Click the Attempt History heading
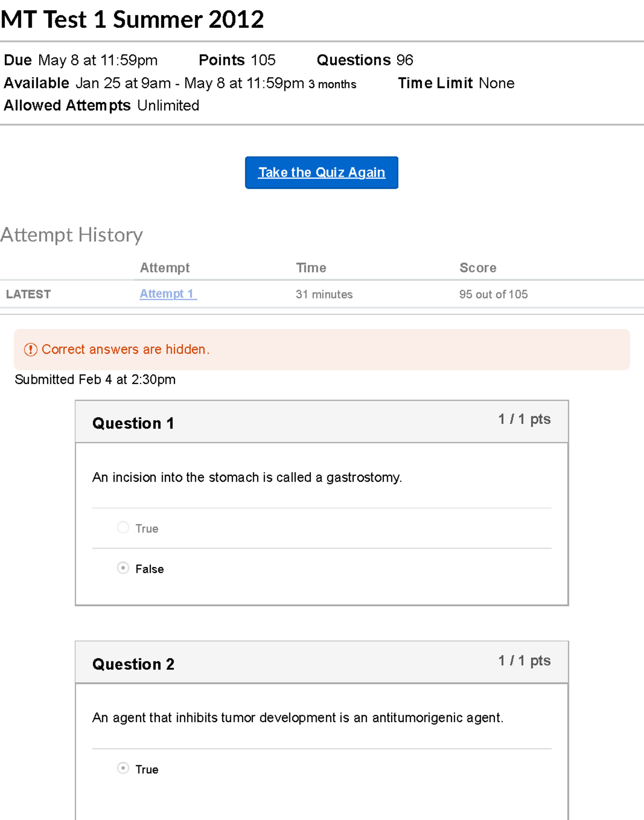Screen dimensions: 644x820 72,235
